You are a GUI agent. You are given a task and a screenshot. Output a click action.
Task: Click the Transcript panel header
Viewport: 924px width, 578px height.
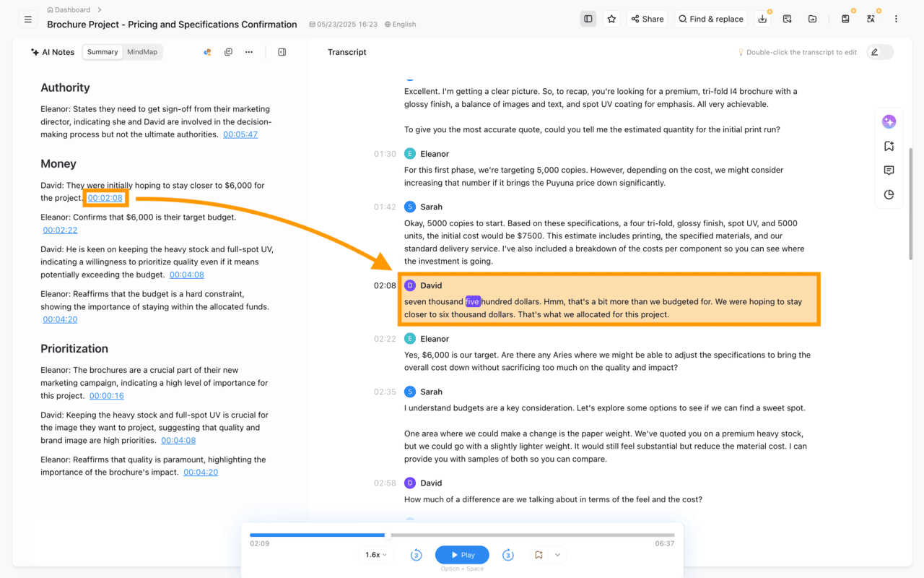(347, 52)
